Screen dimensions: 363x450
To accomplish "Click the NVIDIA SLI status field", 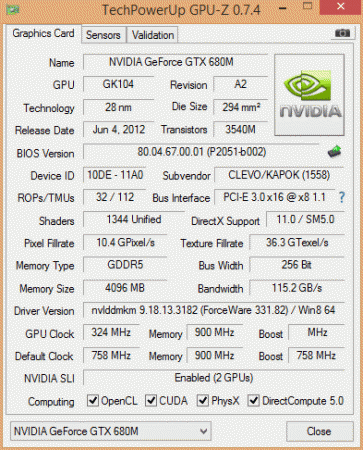I will point(213,378).
